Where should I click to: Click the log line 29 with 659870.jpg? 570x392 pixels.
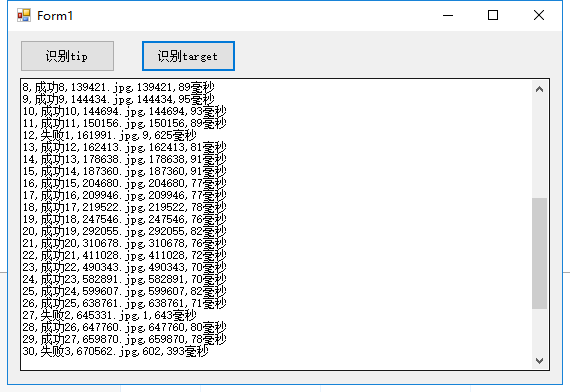tap(124, 339)
